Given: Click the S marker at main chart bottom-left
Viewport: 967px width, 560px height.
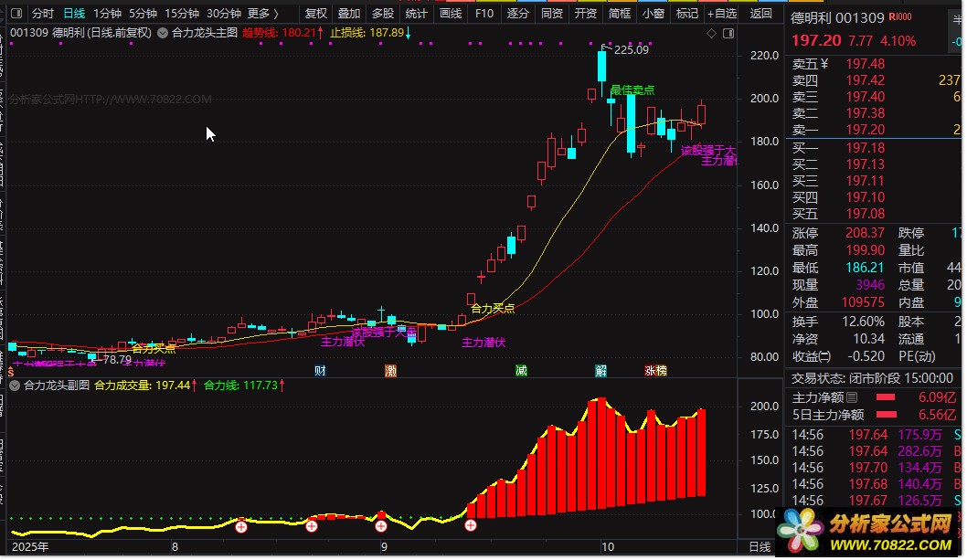Looking at the screenshot, I should click(11, 372).
